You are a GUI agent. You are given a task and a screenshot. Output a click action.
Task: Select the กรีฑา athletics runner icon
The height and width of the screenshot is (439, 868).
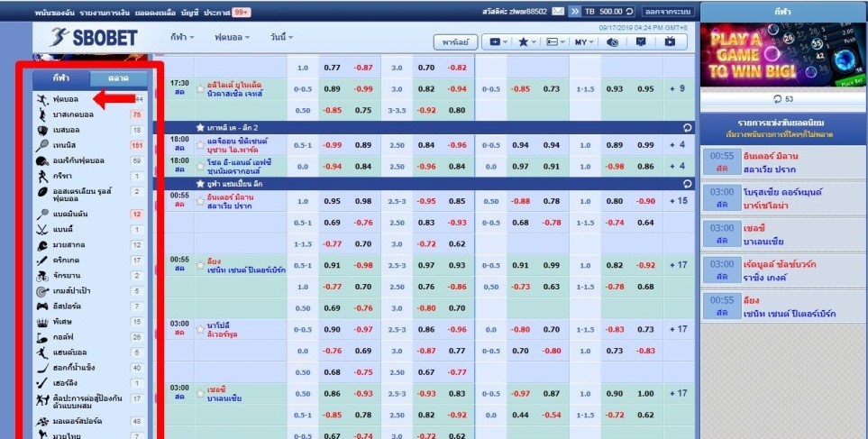pos(42,177)
